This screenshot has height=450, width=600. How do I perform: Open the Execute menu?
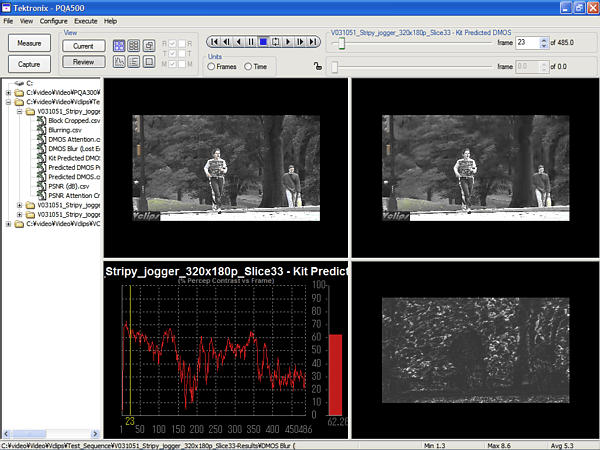(86, 20)
